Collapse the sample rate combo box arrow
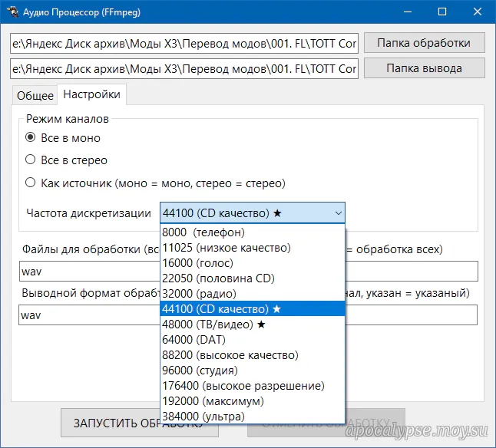This screenshot has height=448, width=496. click(x=338, y=213)
